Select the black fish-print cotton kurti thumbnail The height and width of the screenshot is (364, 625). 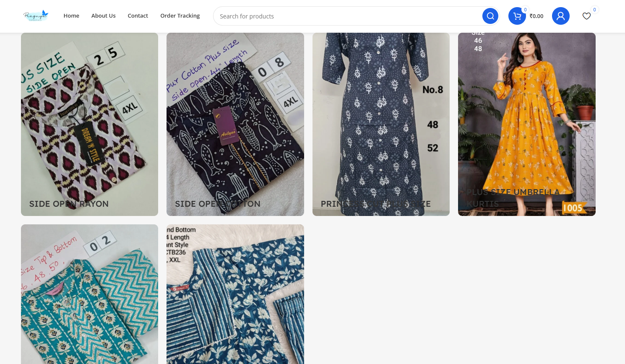click(x=235, y=122)
